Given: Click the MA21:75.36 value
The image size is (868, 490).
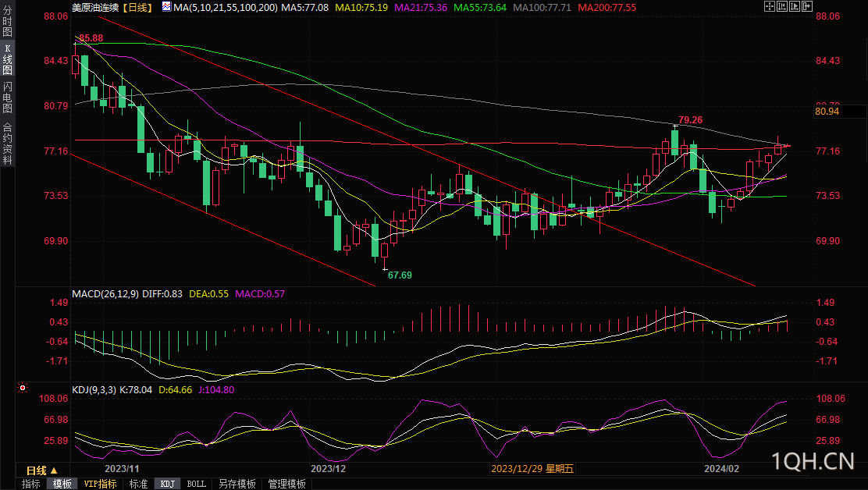Looking at the screenshot, I should pyautogui.click(x=421, y=7).
